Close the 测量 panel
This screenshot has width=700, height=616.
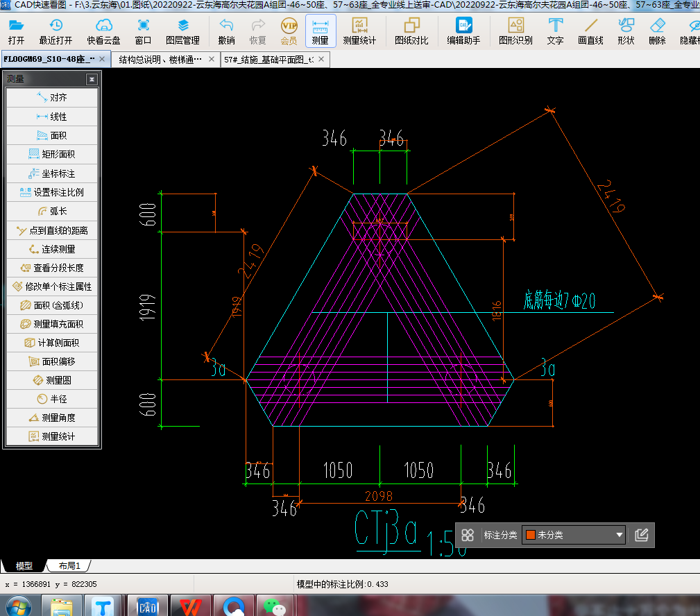[x=92, y=80]
